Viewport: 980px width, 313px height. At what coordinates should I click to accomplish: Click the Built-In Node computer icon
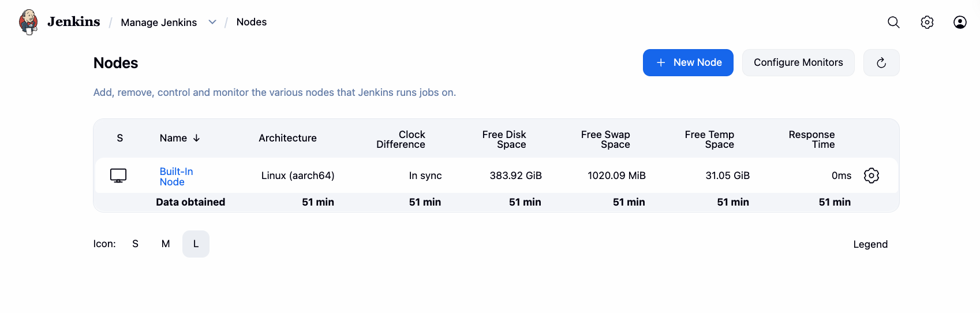tap(118, 176)
